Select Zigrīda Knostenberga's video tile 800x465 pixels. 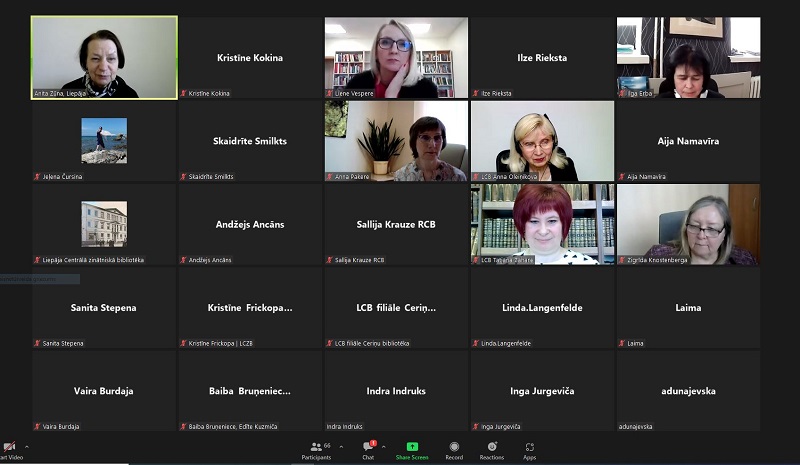688,224
